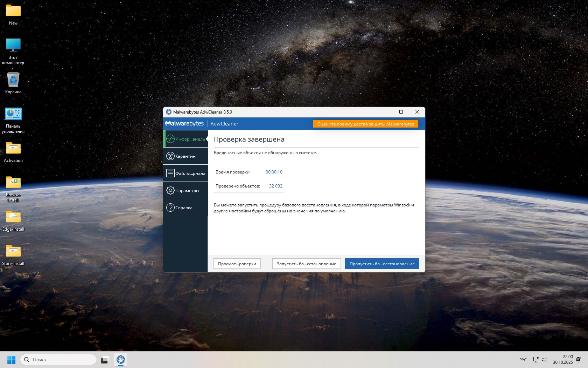Click the taskbar Поиск search field
Viewport: 588px width, 368px height.
[58, 360]
